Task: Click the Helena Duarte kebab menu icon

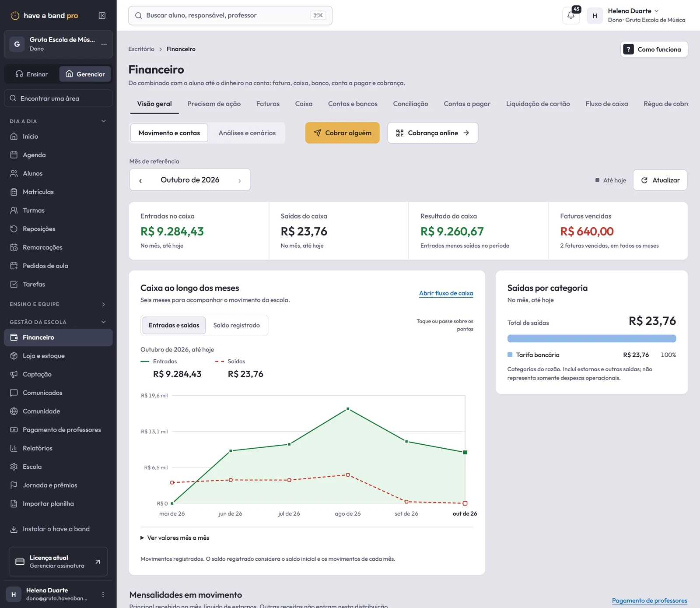Action: click(103, 594)
